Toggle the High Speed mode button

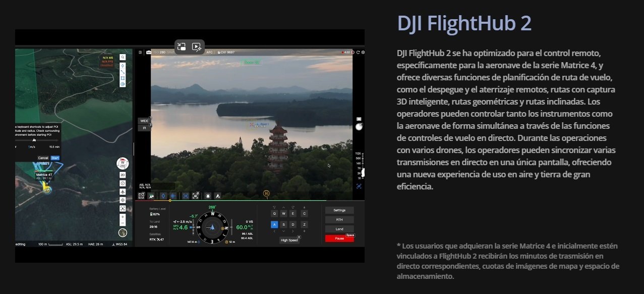click(289, 240)
